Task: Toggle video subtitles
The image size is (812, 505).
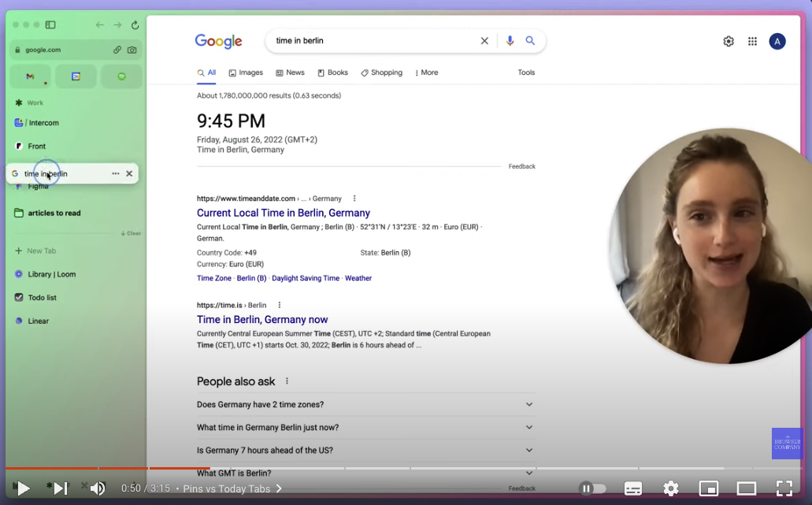Action: pyautogui.click(x=633, y=488)
